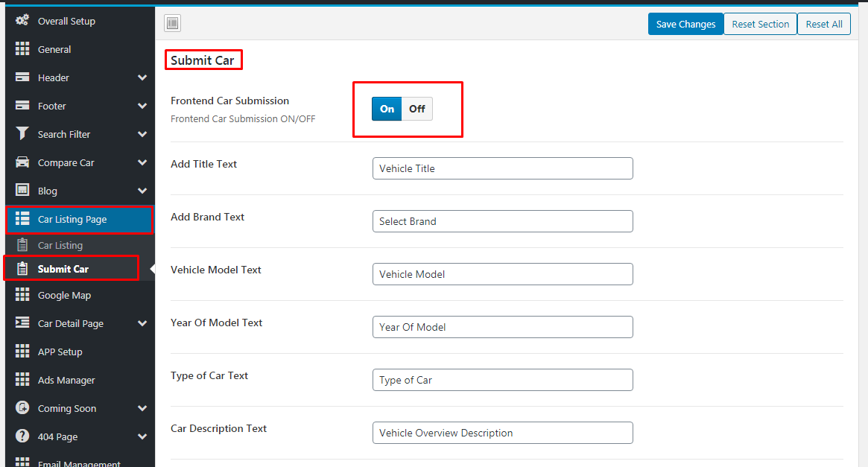The width and height of the screenshot is (868, 467).
Task: Turn Frontend Car Submission On
Action: [x=387, y=109]
